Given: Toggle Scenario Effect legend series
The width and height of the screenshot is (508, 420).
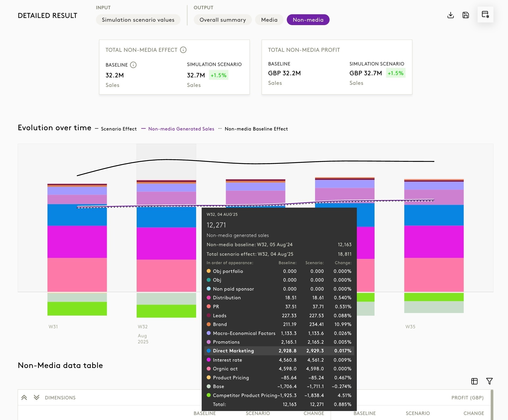Looking at the screenshot, I should coord(119,129).
